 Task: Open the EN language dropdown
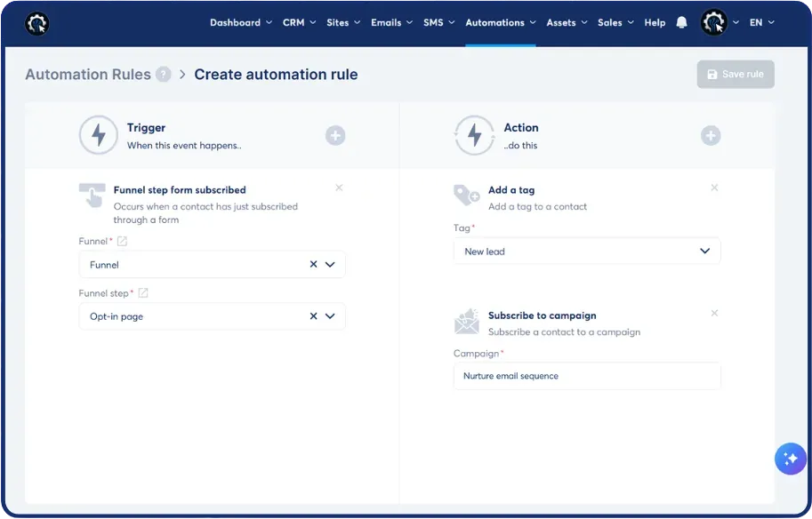pyautogui.click(x=762, y=22)
